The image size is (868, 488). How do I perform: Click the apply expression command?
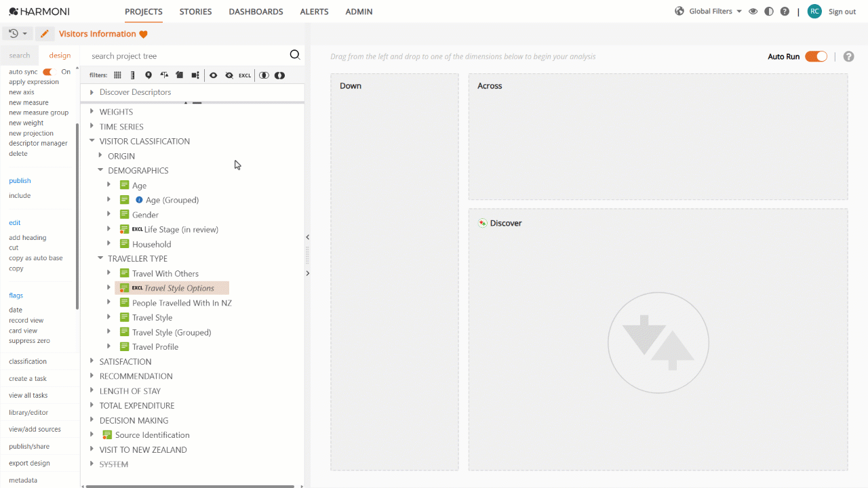(34, 82)
